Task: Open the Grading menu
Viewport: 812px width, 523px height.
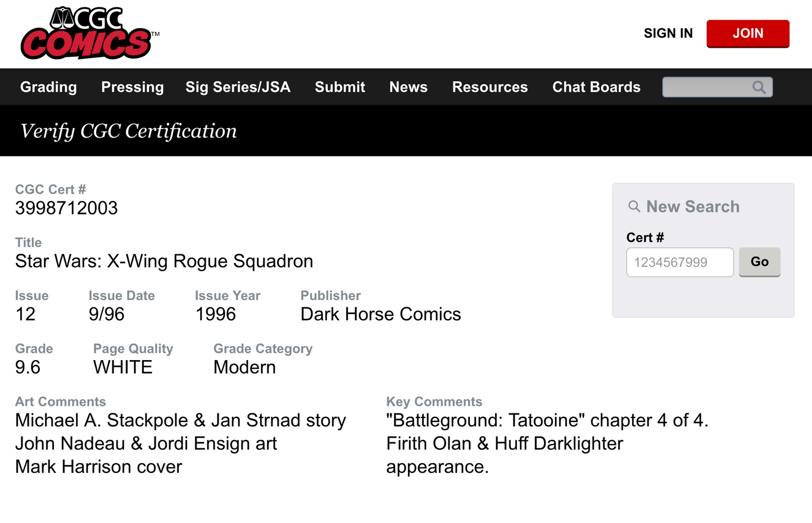Action: click(48, 87)
